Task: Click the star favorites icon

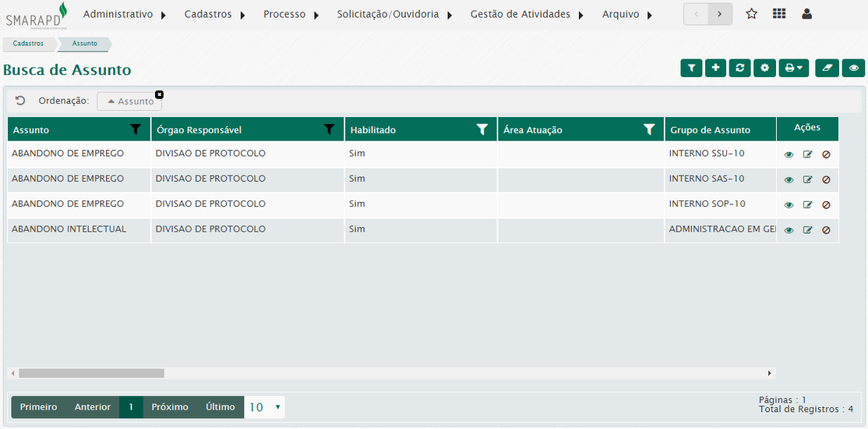Action: click(751, 14)
